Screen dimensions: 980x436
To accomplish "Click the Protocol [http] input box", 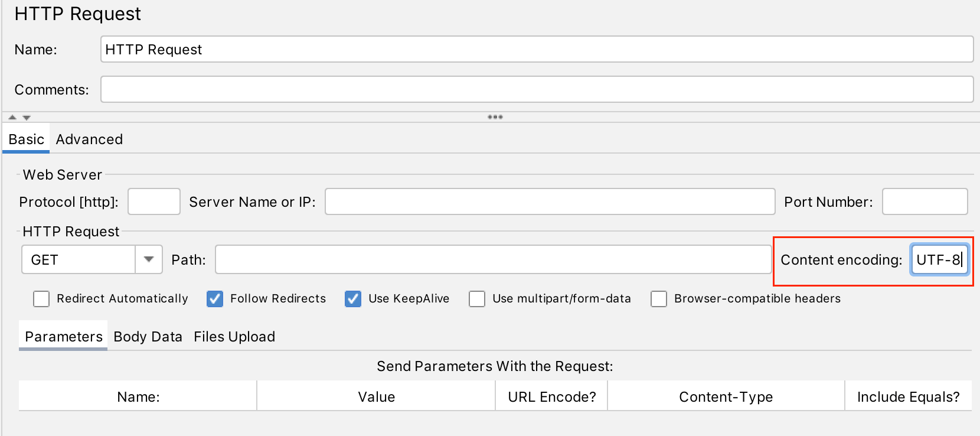I will (153, 202).
